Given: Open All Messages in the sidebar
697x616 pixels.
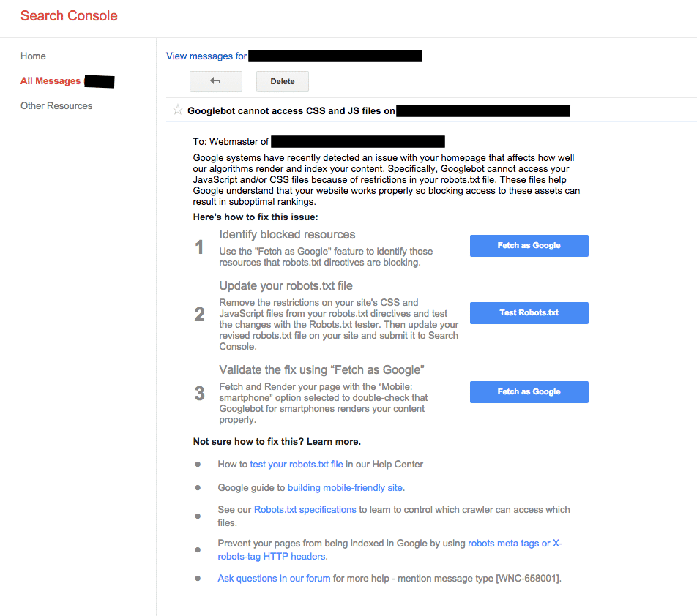Looking at the screenshot, I should [x=51, y=80].
